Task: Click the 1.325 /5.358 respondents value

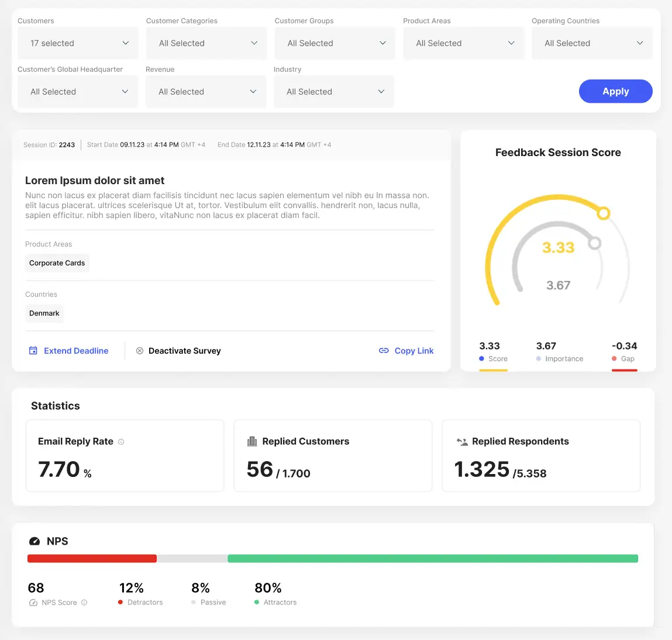Action: click(500, 469)
